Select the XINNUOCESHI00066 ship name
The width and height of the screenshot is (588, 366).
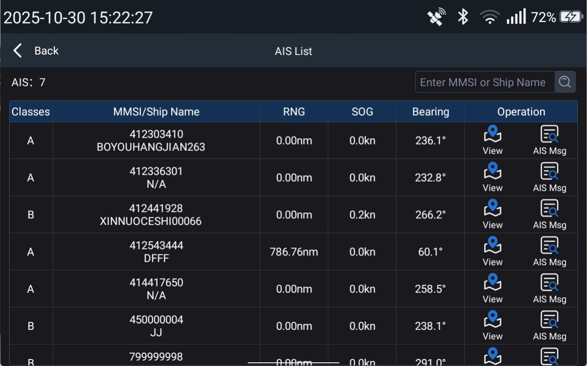[x=151, y=222]
